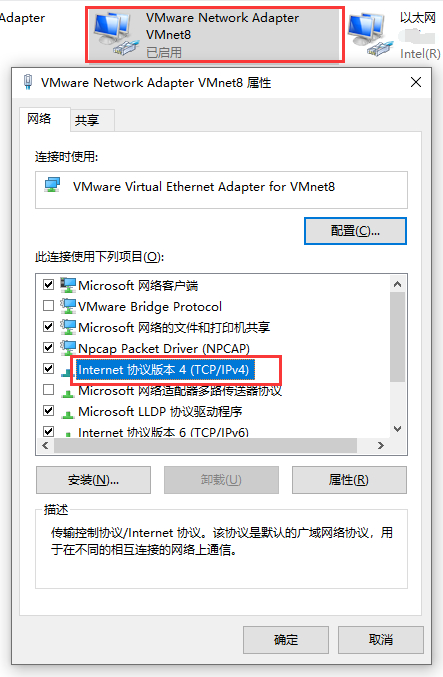This screenshot has height=677, width=443.
Task: Click the list's scroll down arrow
Action: (398, 429)
